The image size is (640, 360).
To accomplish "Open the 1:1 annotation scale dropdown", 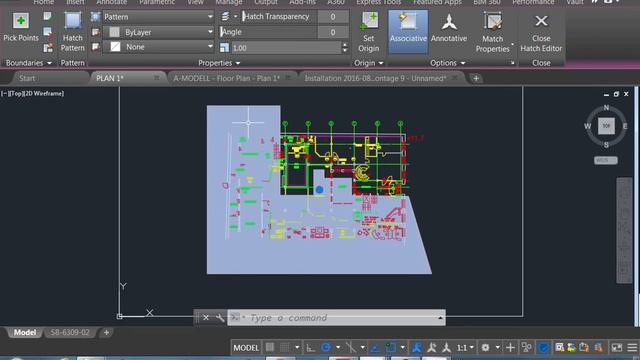I will pyautogui.click(x=465, y=348).
